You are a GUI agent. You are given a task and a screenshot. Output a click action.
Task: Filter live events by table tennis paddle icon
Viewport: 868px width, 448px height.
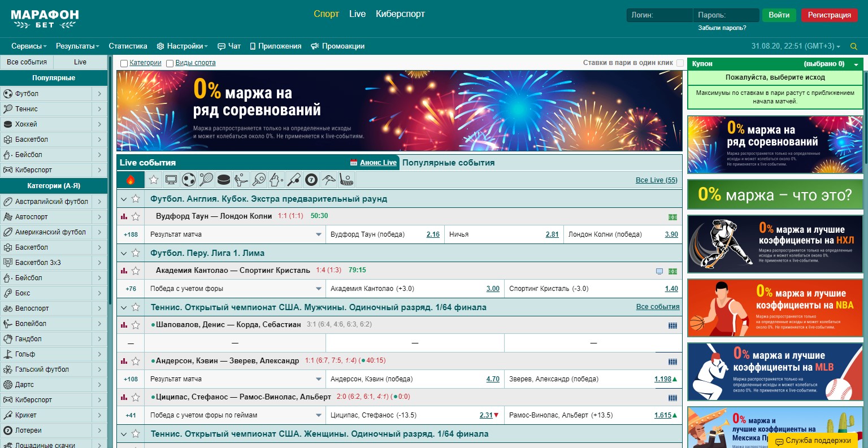259,180
